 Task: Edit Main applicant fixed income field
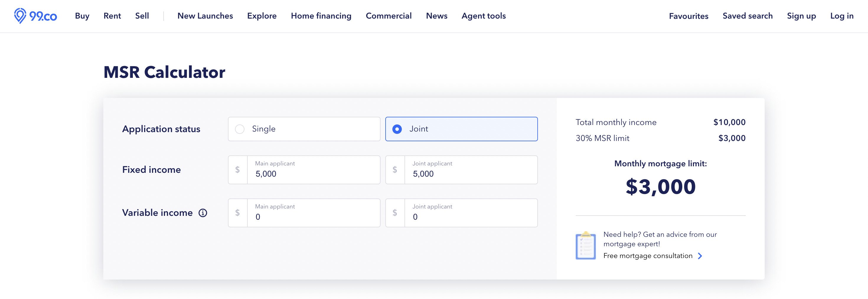(x=304, y=170)
